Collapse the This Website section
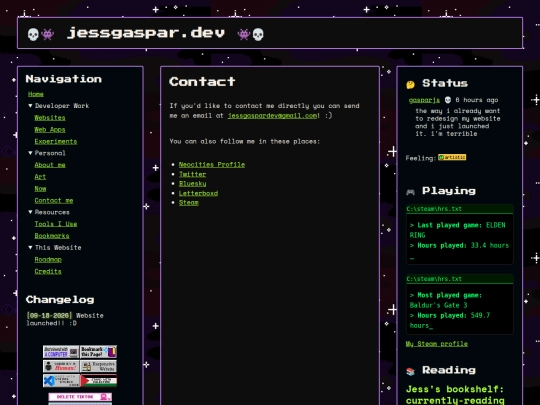 [55, 248]
